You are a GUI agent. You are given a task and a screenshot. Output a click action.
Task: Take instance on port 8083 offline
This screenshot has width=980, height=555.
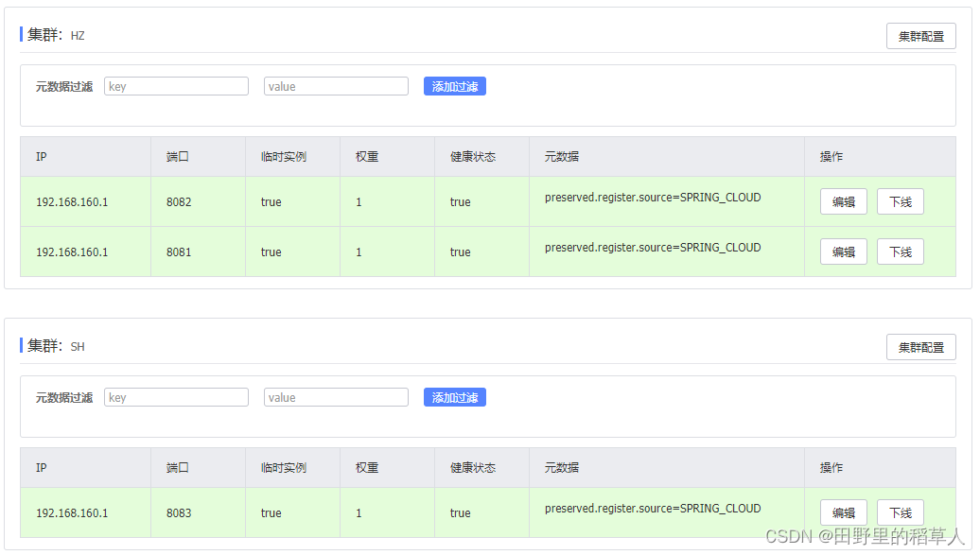900,513
